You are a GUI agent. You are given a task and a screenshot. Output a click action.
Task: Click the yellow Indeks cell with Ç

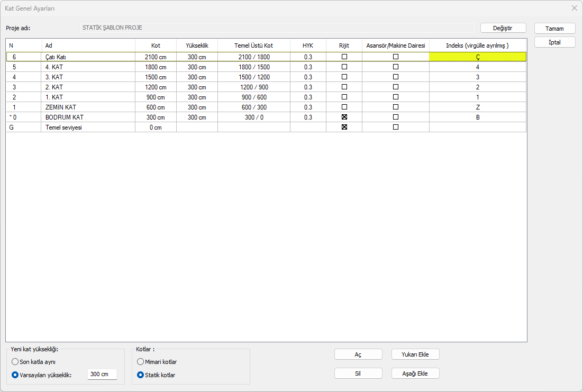pyautogui.click(x=477, y=57)
